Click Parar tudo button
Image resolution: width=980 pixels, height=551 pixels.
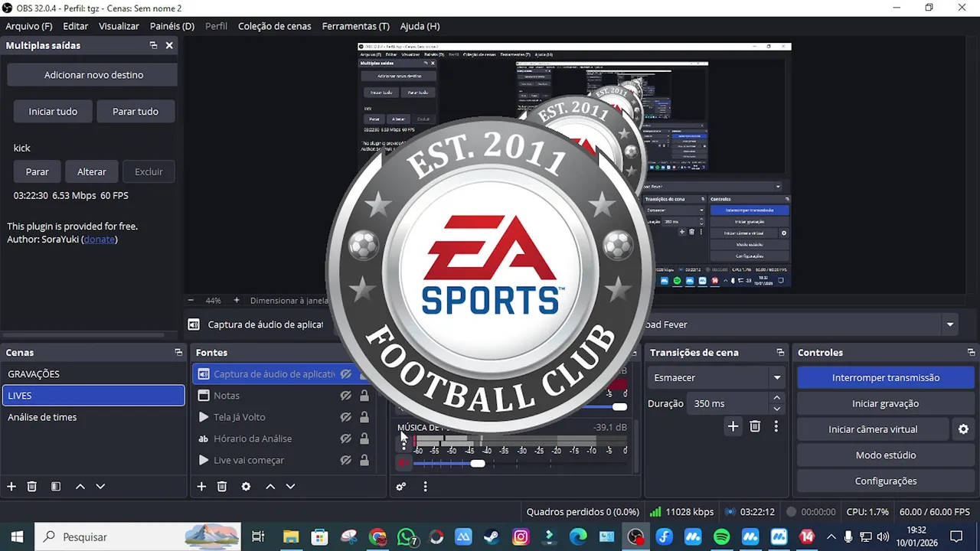(136, 112)
